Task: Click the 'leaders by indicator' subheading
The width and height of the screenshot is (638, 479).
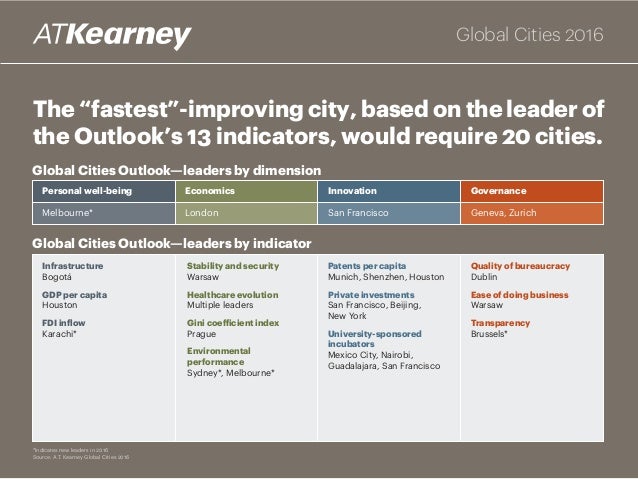Action: click(x=172, y=244)
